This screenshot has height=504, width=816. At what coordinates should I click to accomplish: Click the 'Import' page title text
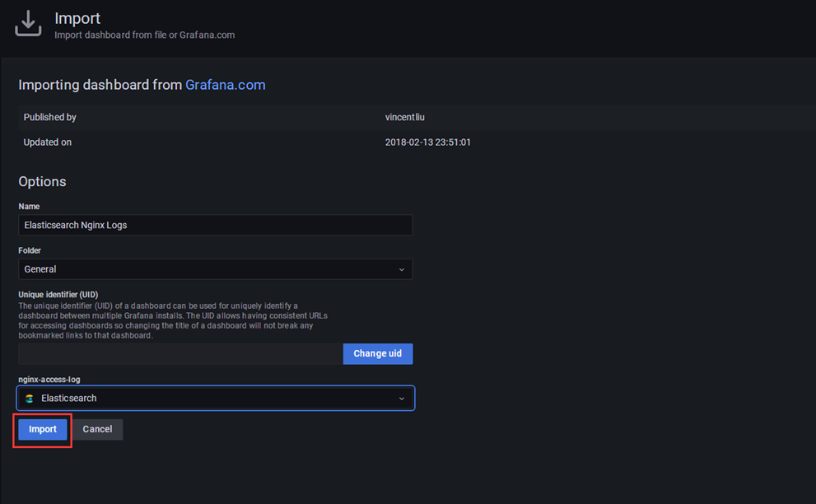click(x=77, y=18)
